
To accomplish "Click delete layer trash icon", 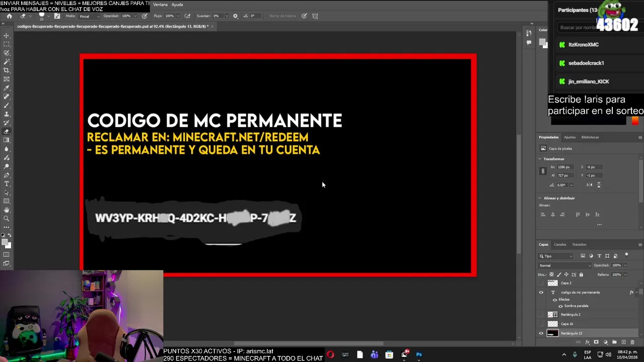I will click(x=632, y=342).
